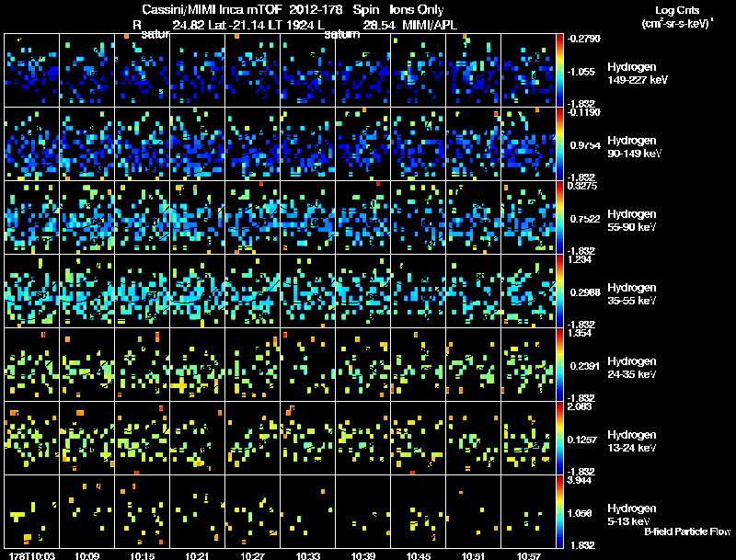The height and width of the screenshot is (560, 736).
Task: Click the 10:45 Hydrogen 55-90 keV panel
Action: pos(419,217)
